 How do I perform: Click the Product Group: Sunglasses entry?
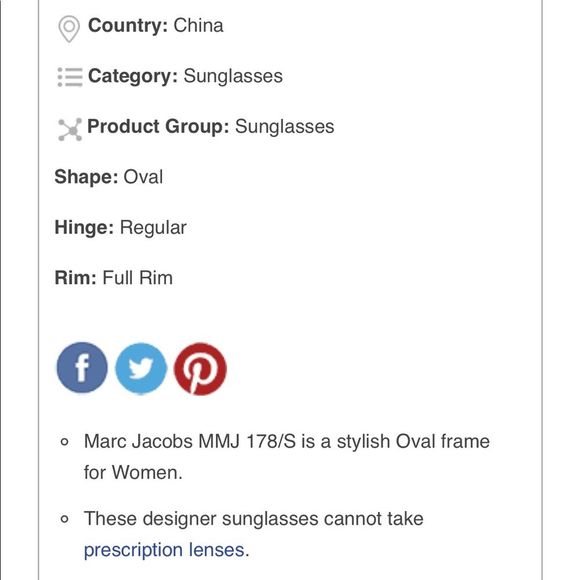[210, 127]
